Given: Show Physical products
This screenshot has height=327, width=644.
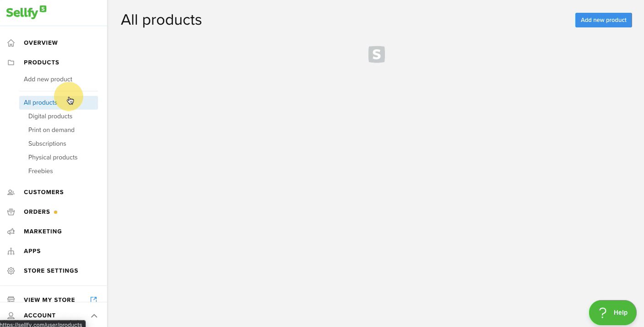Looking at the screenshot, I should [x=53, y=158].
